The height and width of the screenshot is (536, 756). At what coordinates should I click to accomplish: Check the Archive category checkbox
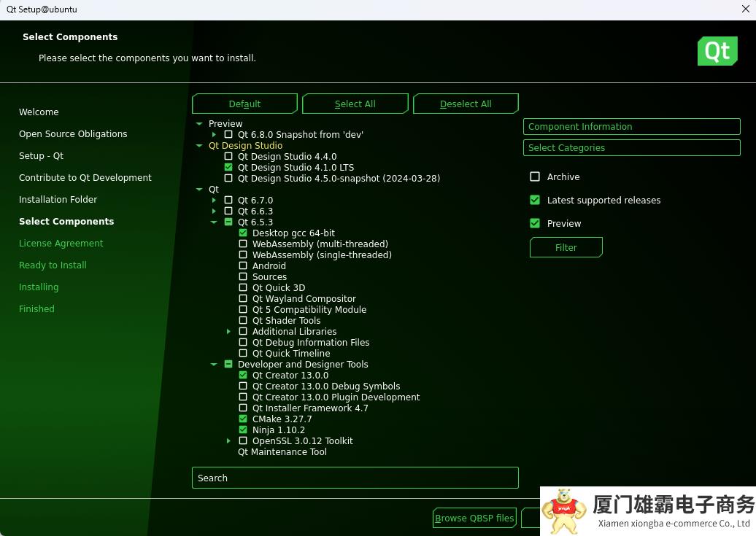(535, 177)
